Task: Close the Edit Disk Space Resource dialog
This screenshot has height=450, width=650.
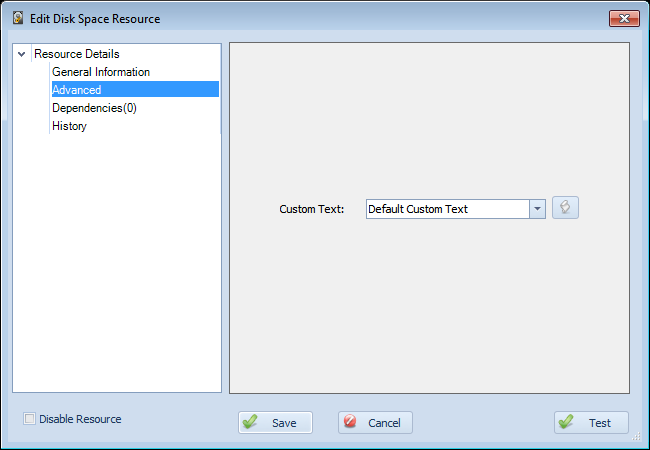Action: pos(624,18)
